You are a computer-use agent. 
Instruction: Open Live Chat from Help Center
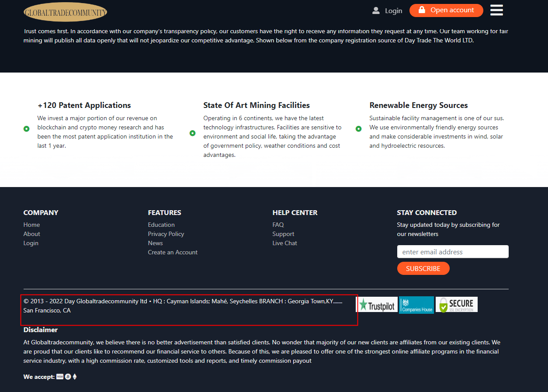pos(284,243)
